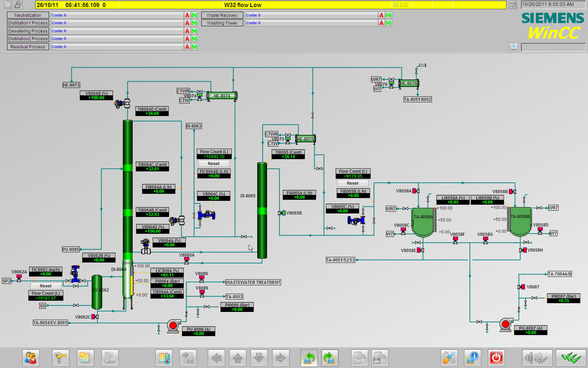This screenshot has width=588, height=368.
Task: Open the temperature table trend icon
Action: click(x=164, y=358)
